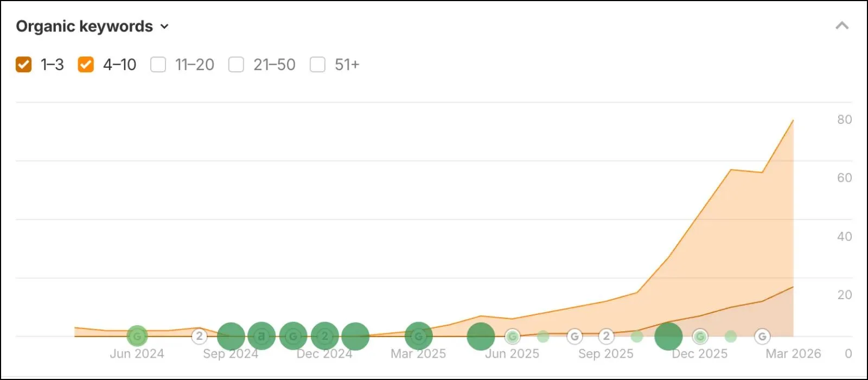Click the large green marker before Dec 2025

coord(668,336)
